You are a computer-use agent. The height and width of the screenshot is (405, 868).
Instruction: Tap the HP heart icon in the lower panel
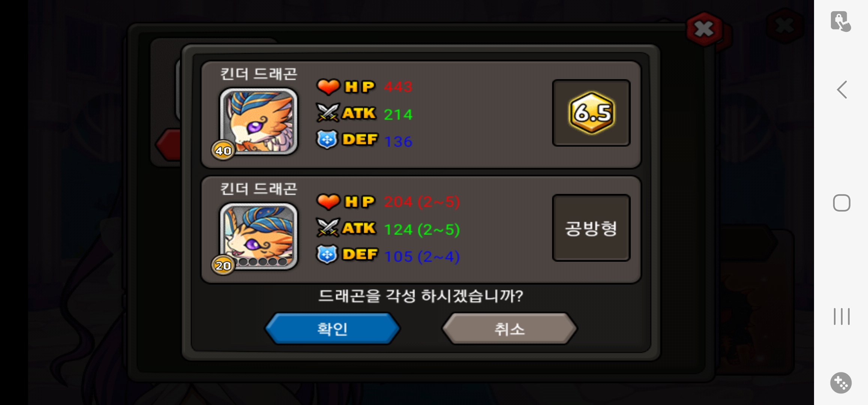328,201
